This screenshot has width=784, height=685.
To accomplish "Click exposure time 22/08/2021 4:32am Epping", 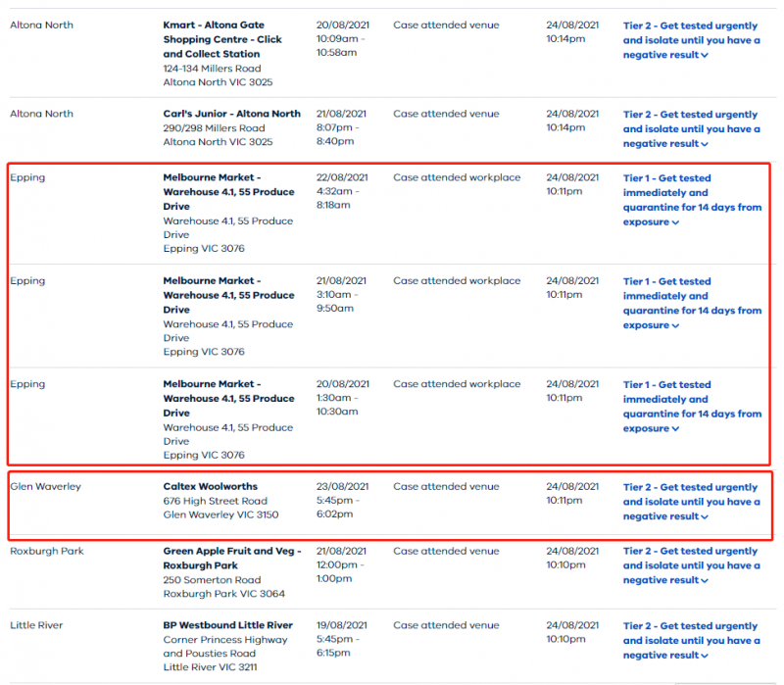I will (x=342, y=191).
